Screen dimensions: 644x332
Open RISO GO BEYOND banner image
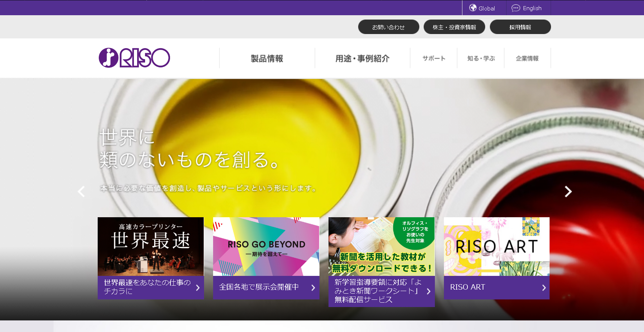pos(266,247)
